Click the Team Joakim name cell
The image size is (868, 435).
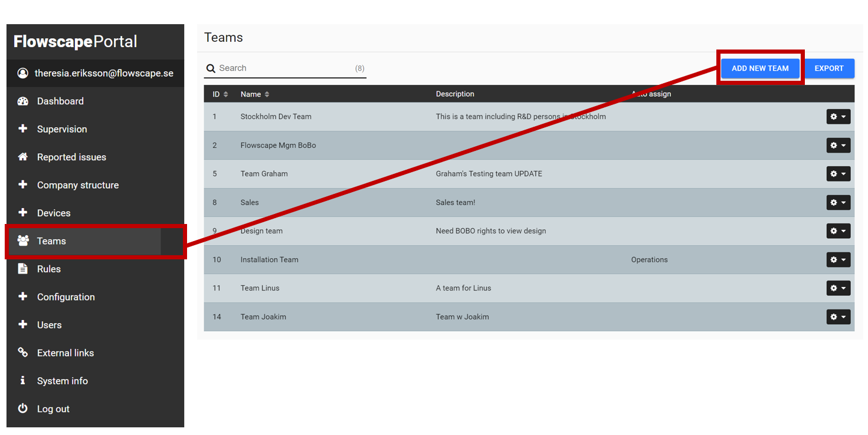pos(263,317)
